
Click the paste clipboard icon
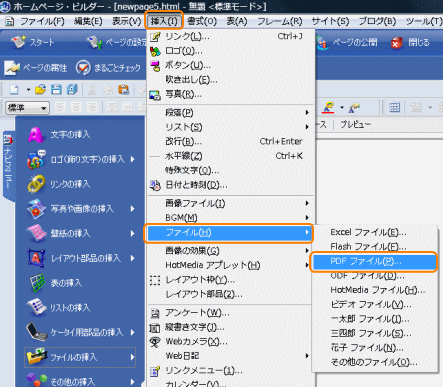pos(123,89)
